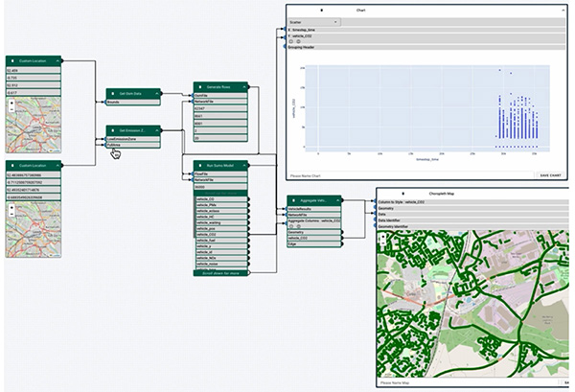Click the header icon of the Custom Location node showing 52.459

12,61
